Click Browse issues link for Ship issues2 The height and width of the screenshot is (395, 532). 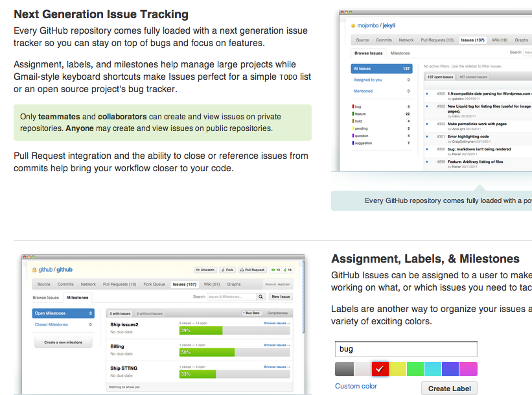[277, 323]
